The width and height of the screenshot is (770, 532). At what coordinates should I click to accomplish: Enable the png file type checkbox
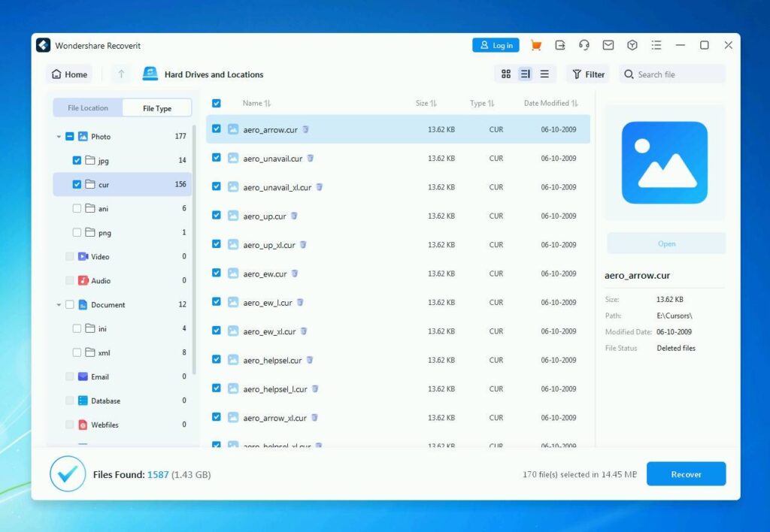(x=77, y=233)
